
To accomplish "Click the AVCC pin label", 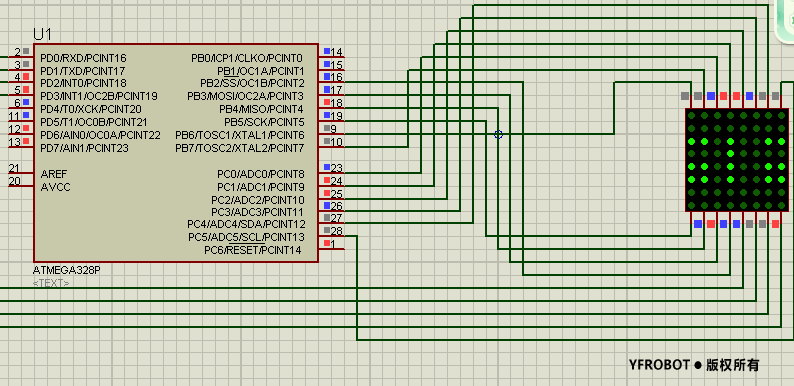I will click(55, 187).
